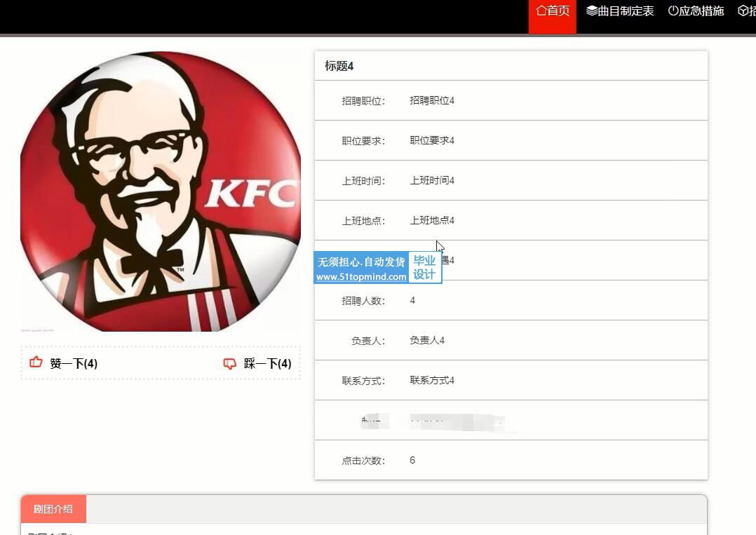Click the 负责人: label

pyautogui.click(x=368, y=341)
